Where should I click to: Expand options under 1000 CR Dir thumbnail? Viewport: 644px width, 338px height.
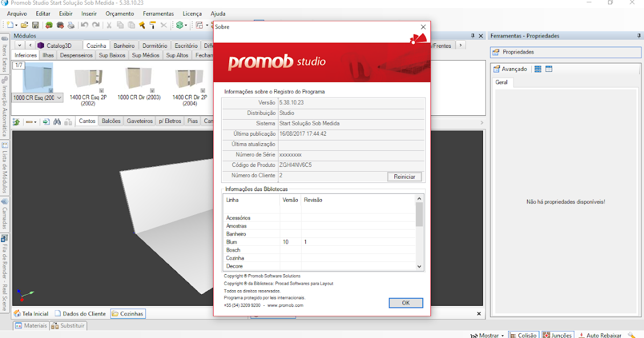click(x=152, y=90)
